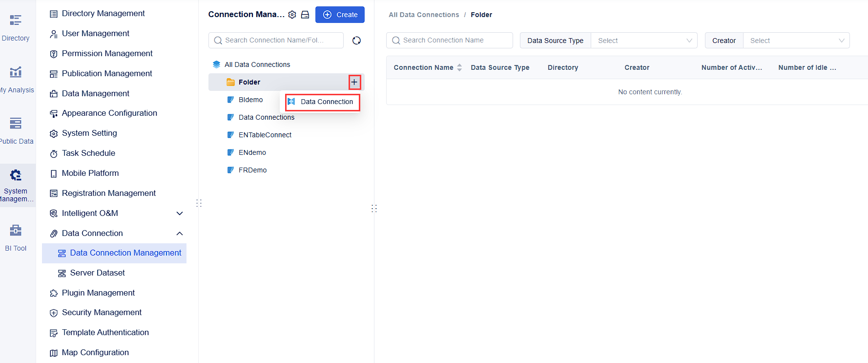Open Server Dataset menu item
Screen dimensions: 868x363
[97, 273]
